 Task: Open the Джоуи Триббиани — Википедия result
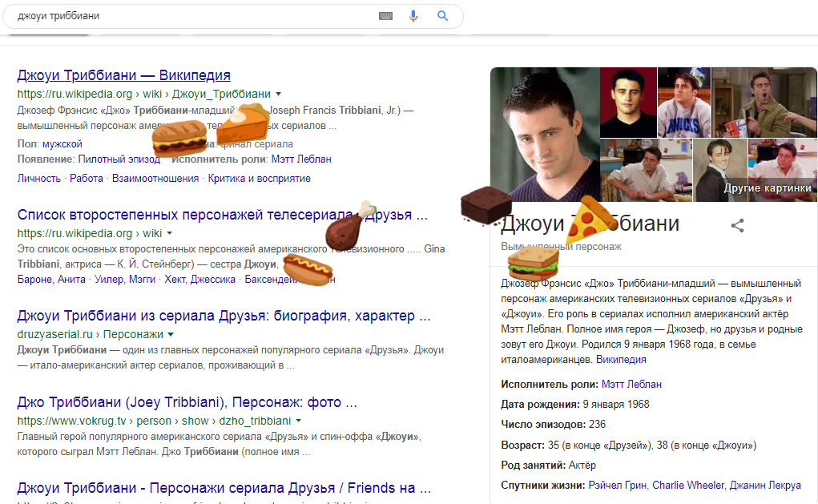pos(123,75)
